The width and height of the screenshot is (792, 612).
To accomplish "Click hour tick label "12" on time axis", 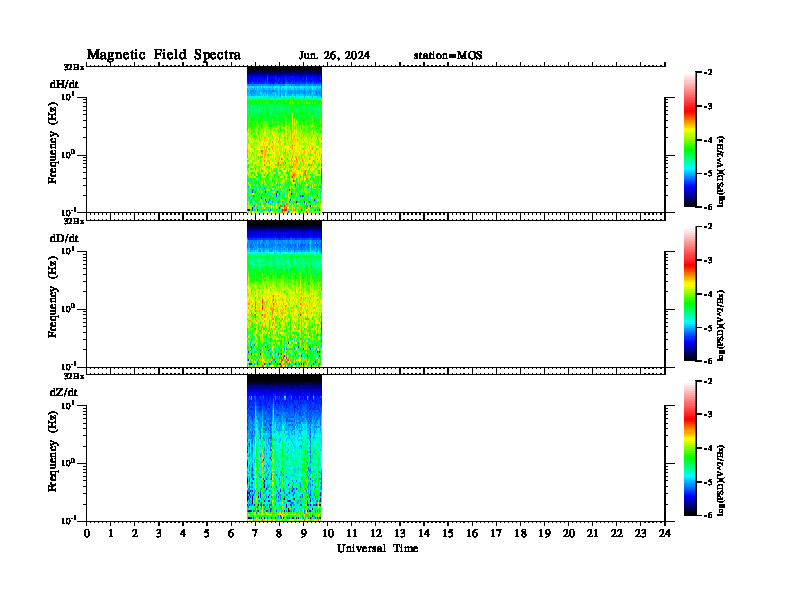I will pos(376,533).
